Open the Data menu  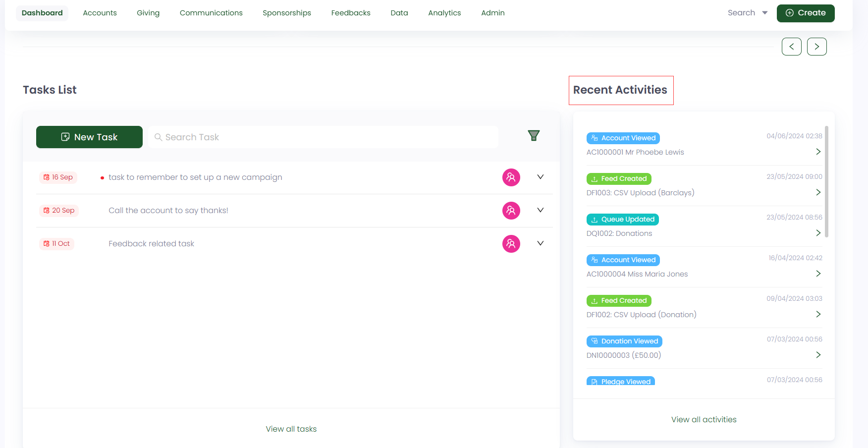399,13
